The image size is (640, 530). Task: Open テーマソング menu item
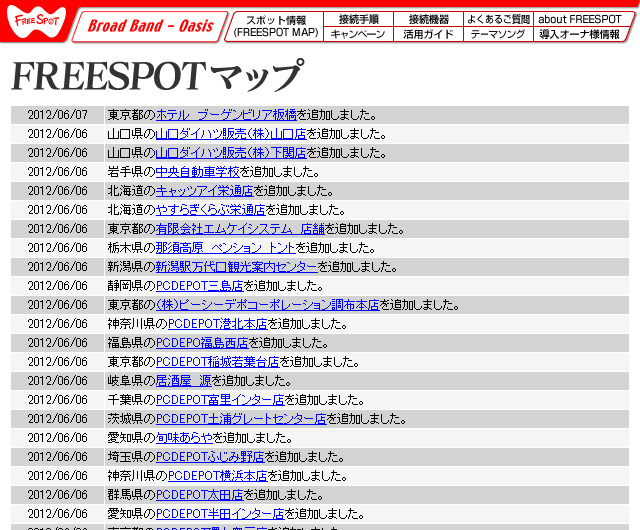(498, 34)
